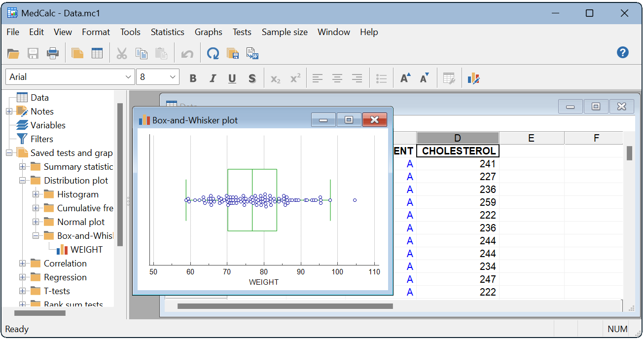Click the Increase font size icon

point(405,78)
